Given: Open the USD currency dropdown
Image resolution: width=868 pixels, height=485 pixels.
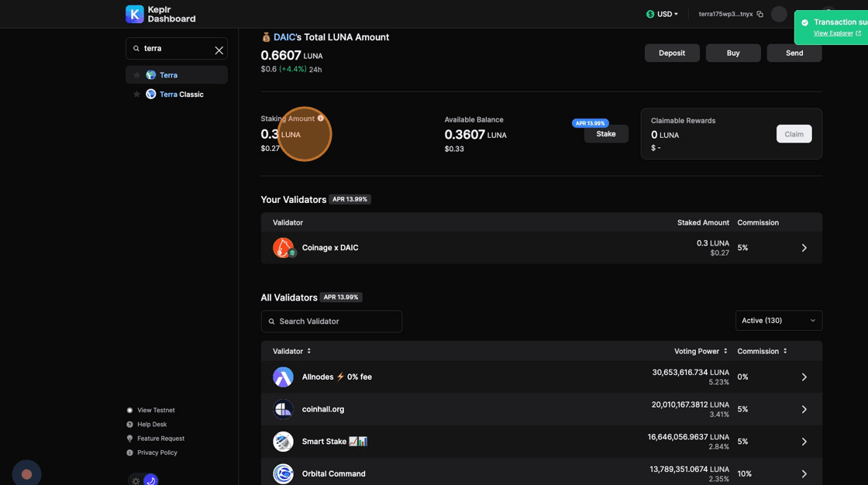Looking at the screenshot, I should [x=662, y=14].
